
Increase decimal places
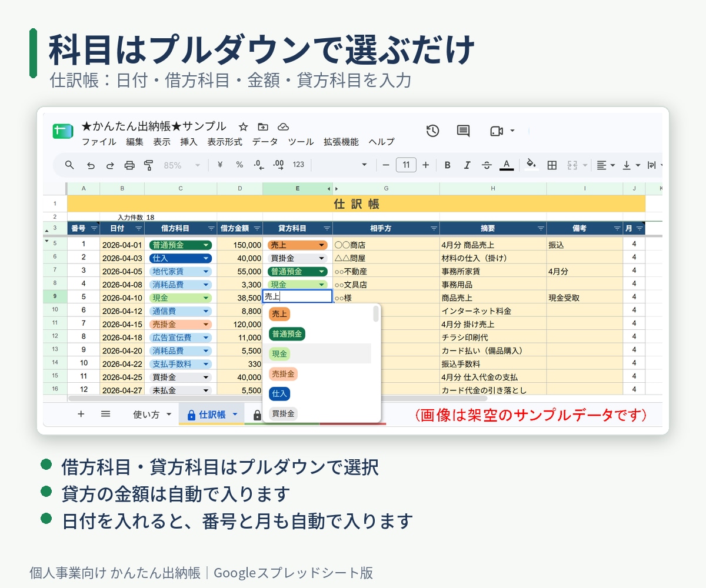278,165
